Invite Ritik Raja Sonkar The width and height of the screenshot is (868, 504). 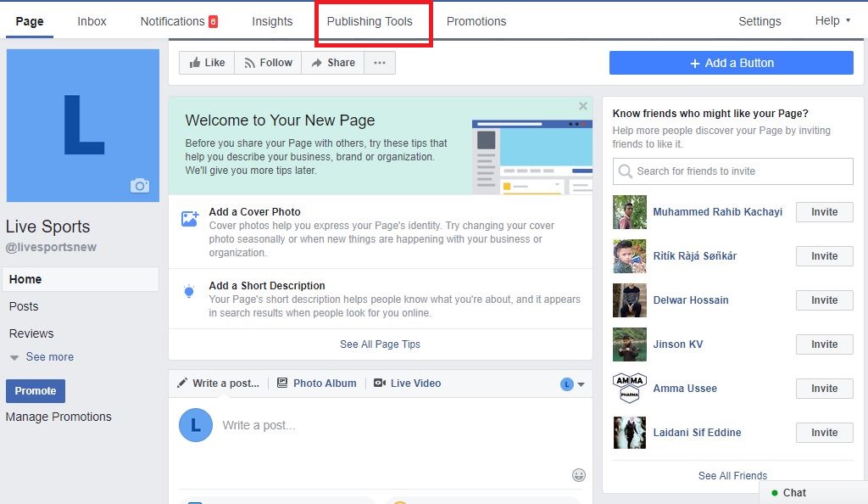coord(824,256)
